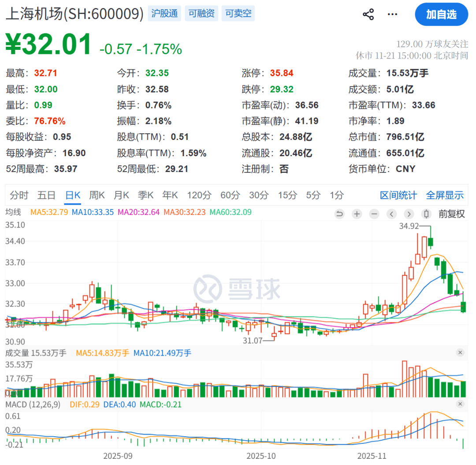The width and height of the screenshot is (476, 465).
Task: Open the 分时 intraday view
Action: tap(18, 195)
